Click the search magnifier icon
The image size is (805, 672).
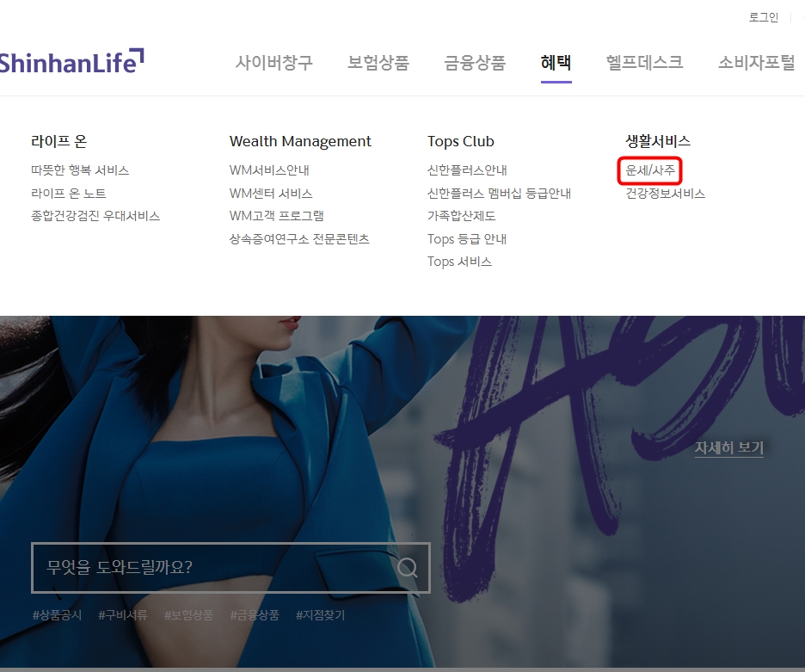click(408, 568)
